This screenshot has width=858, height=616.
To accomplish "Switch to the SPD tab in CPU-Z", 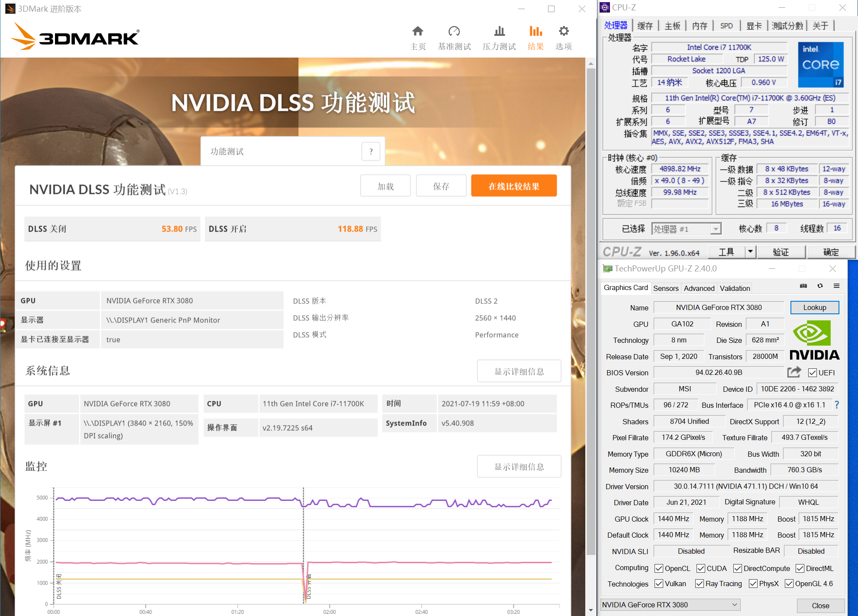I will pyautogui.click(x=726, y=26).
